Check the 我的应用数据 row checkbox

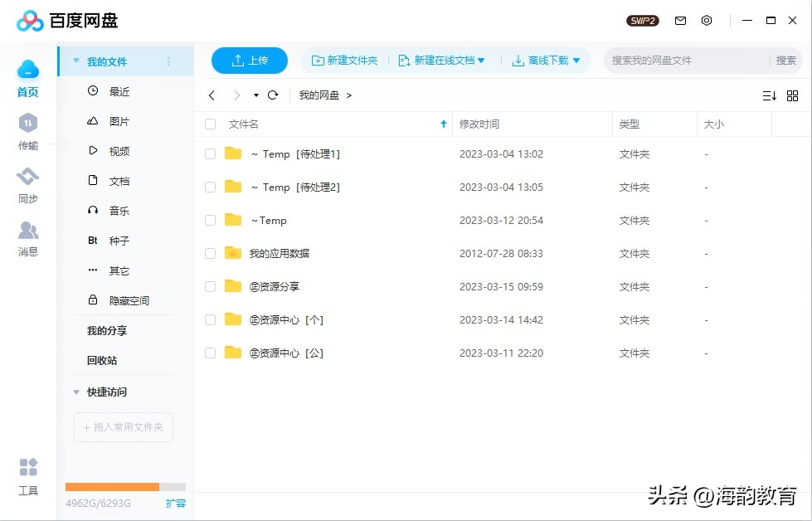(210, 253)
